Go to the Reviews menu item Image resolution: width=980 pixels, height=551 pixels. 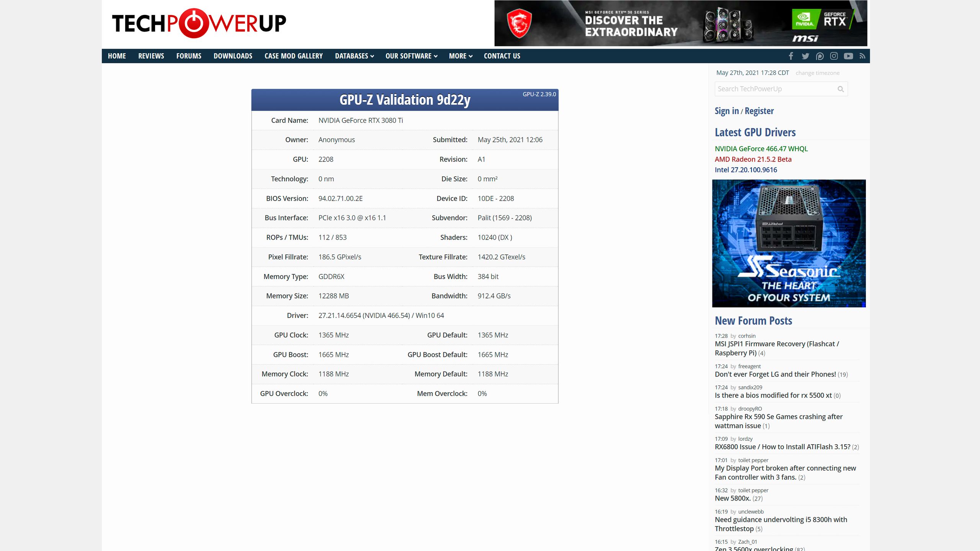point(151,56)
